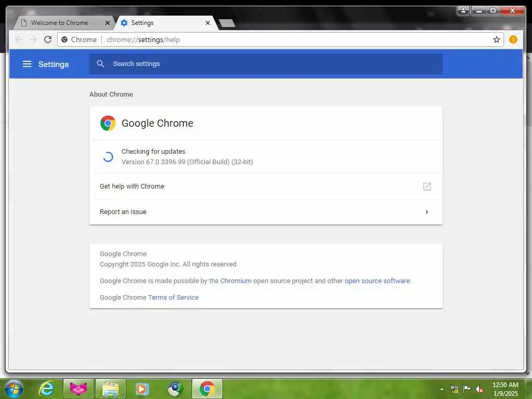Image resolution: width=532 pixels, height=399 pixels.
Task: Click the Chrome site info icon in address bar
Action: point(64,39)
